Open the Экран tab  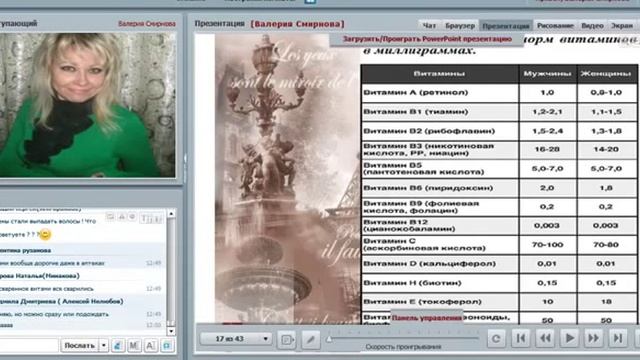(622, 25)
